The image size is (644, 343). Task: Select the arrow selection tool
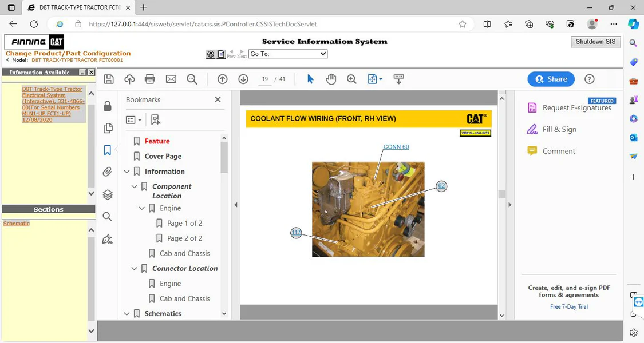click(310, 79)
